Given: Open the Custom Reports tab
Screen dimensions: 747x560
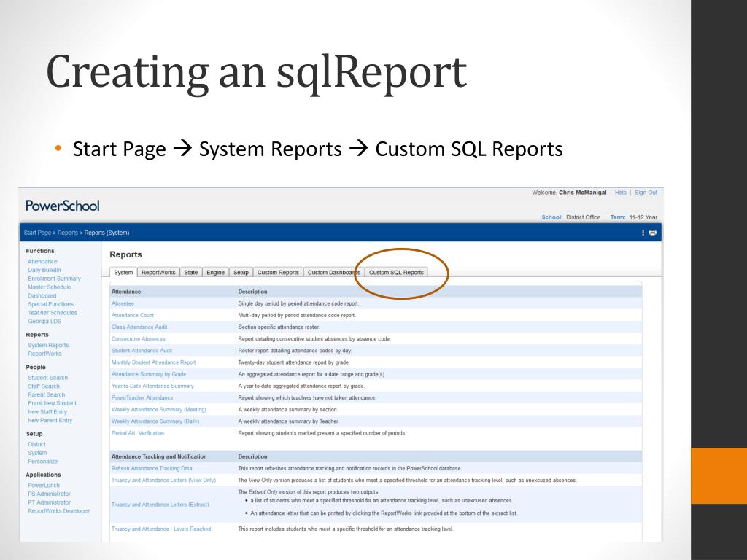Looking at the screenshot, I should (x=278, y=273).
